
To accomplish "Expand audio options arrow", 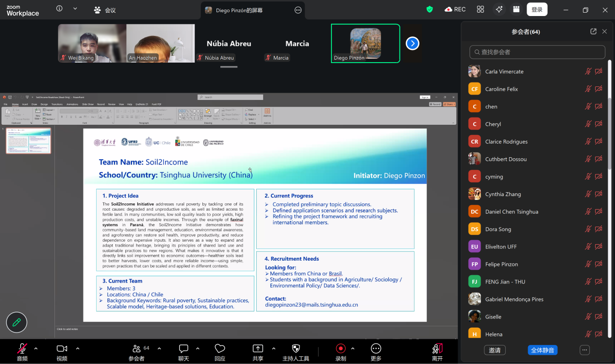I will click(x=36, y=348).
